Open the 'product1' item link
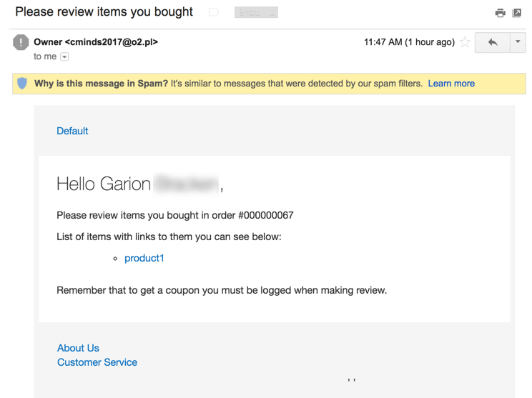The image size is (532, 398). point(144,258)
